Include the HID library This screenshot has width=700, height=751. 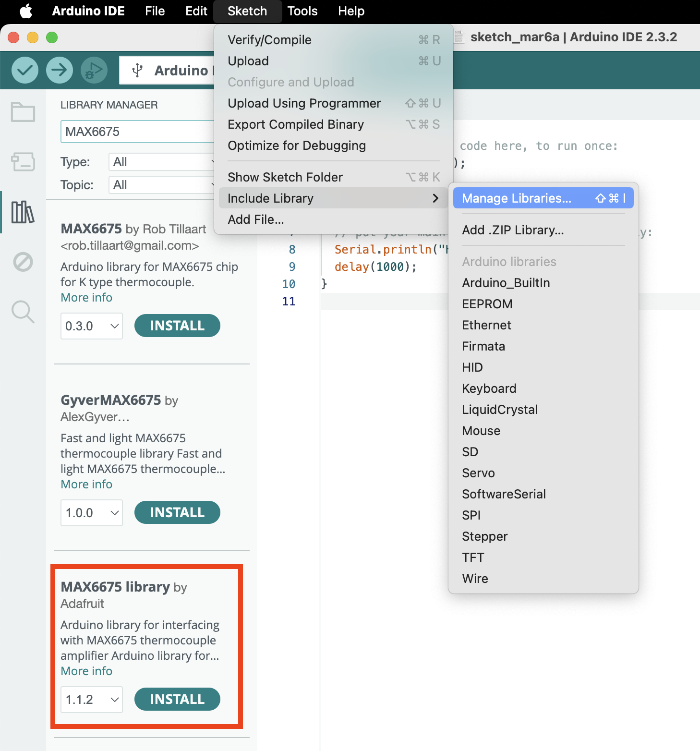(x=543, y=367)
